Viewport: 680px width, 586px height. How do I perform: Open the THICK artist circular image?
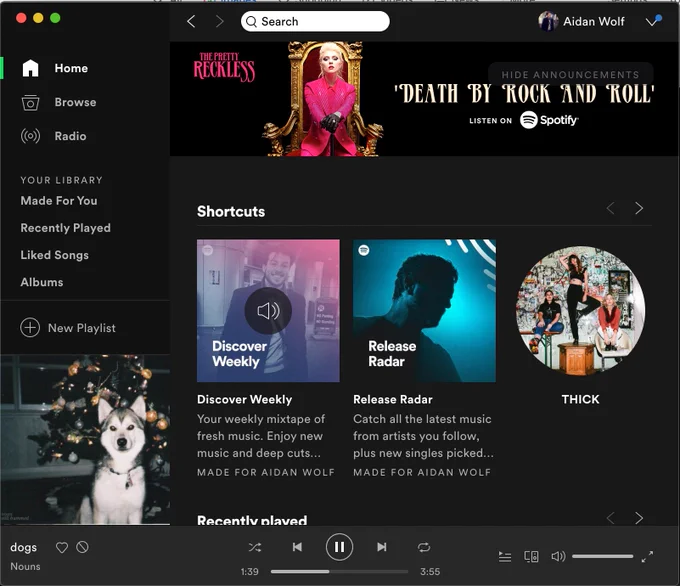click(580, 311)
